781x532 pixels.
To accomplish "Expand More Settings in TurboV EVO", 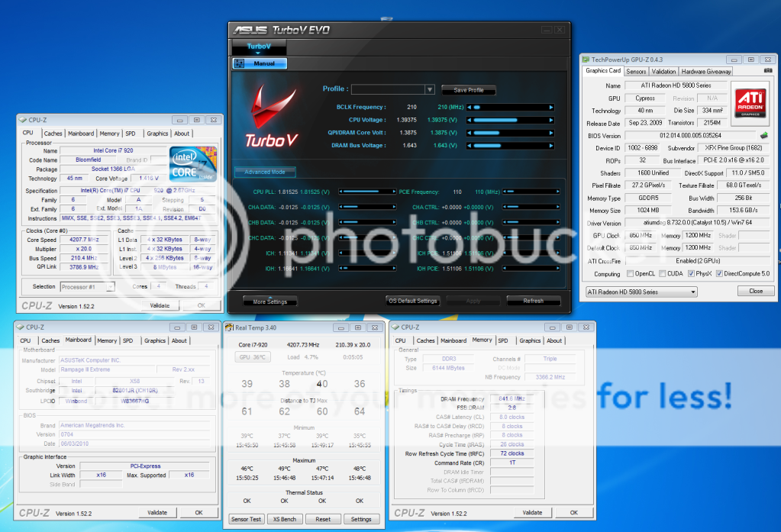I will 270,301.
